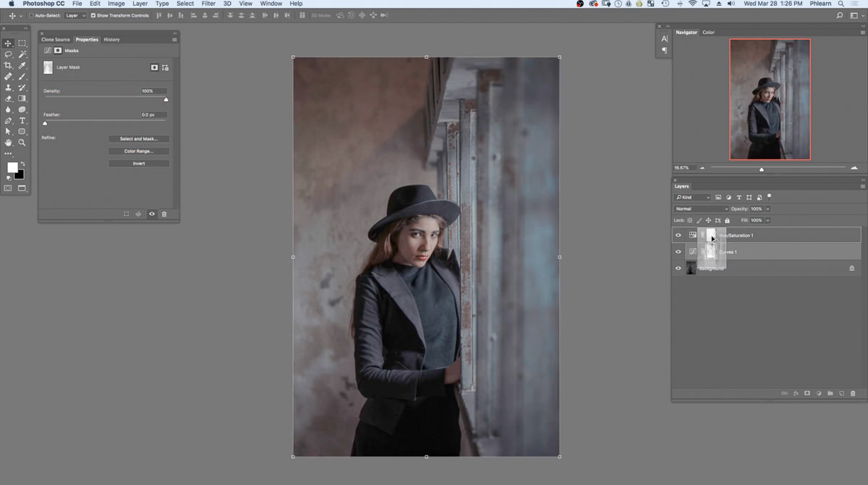Uncheck Show Transform Controls

point(93,15)
